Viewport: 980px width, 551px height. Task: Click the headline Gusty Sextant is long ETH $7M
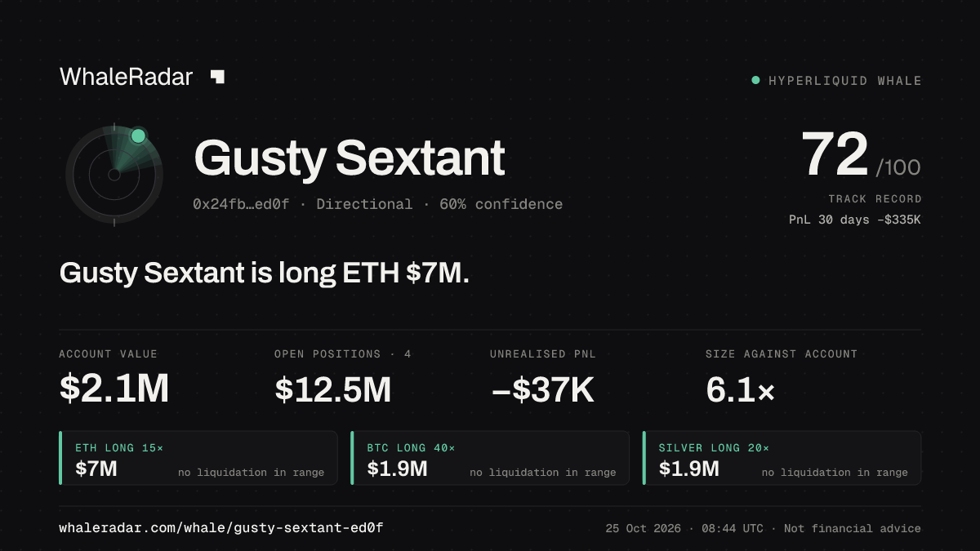(x=265, y=273)
